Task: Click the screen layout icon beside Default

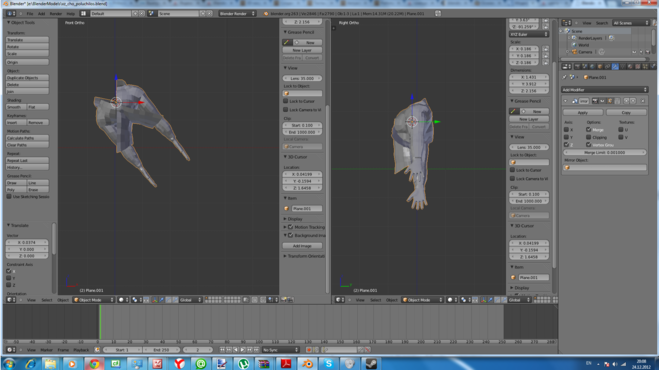Action: point(84,13)
